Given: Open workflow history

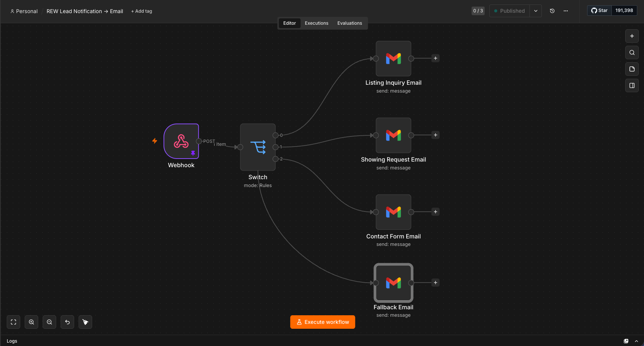Looking at the screenshot, I should tap(552, 11).
